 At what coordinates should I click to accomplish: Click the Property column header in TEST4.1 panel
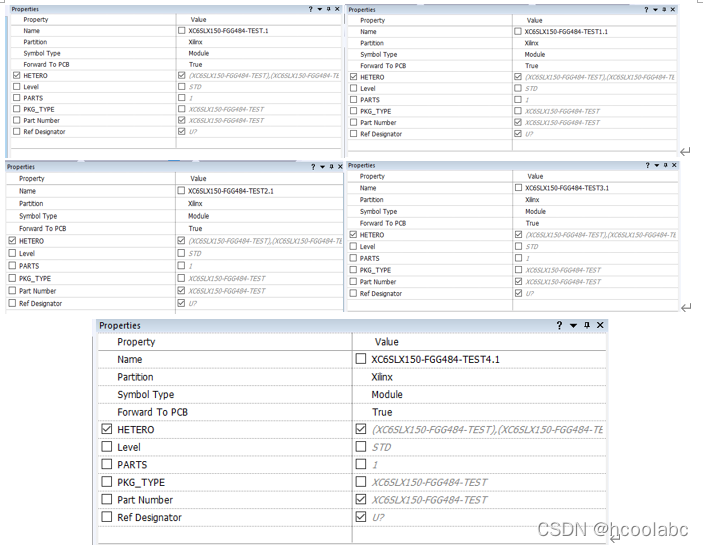136,342
